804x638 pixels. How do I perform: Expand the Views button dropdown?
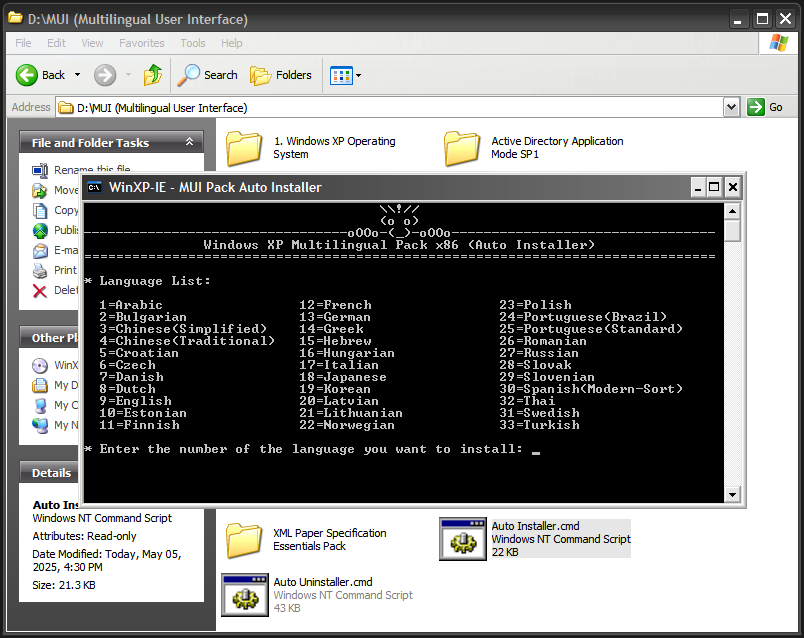tap(358, 75)
